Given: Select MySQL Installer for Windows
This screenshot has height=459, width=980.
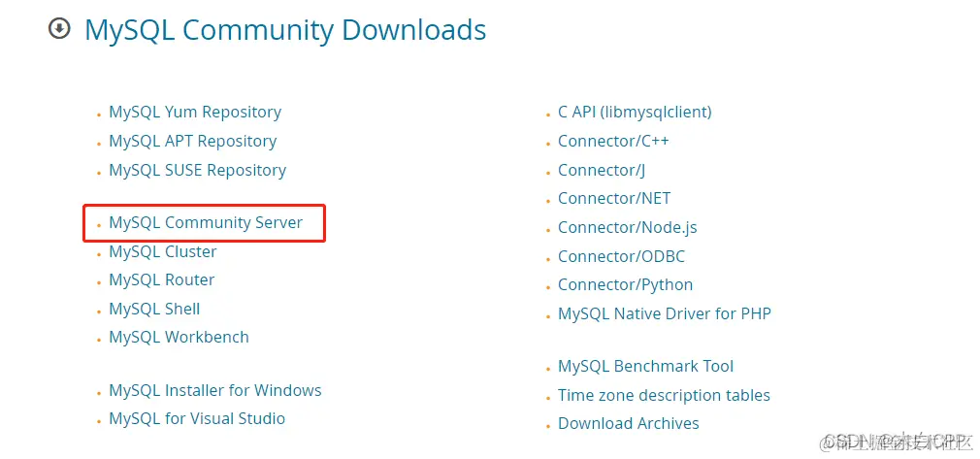Looking at the screenshot, I should [x=215, y=391].
